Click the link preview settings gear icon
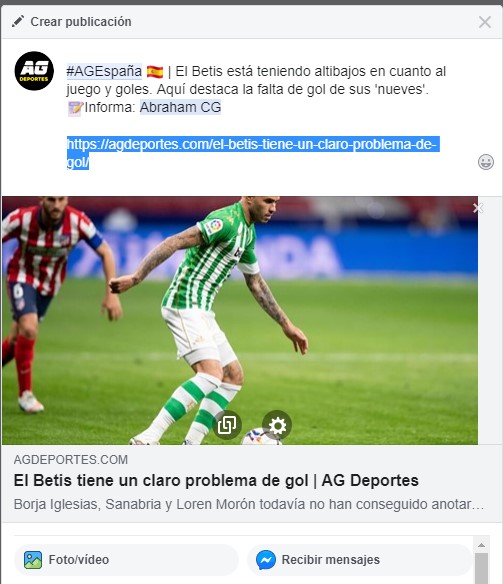The image size is (503, 584). pyautogui.click(x=277, y=425)
